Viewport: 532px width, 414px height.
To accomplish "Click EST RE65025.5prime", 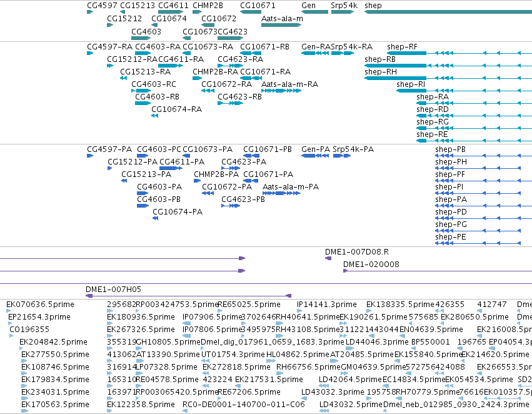I will (x=249, y=305).
